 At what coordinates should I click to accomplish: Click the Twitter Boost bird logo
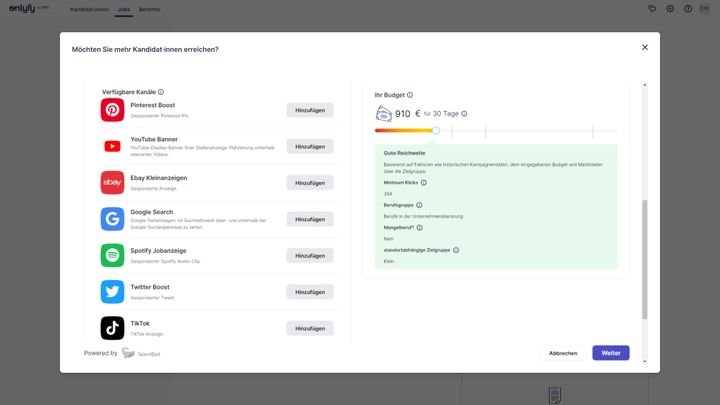(x=112, y=291)
